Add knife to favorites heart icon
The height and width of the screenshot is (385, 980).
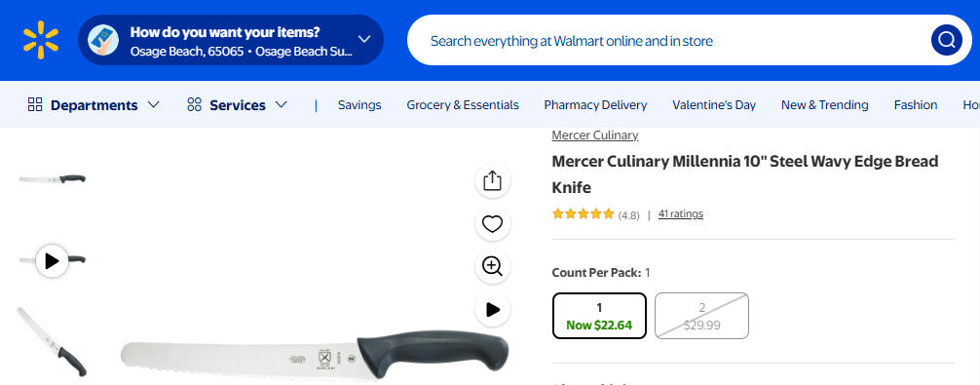point(493,224)
